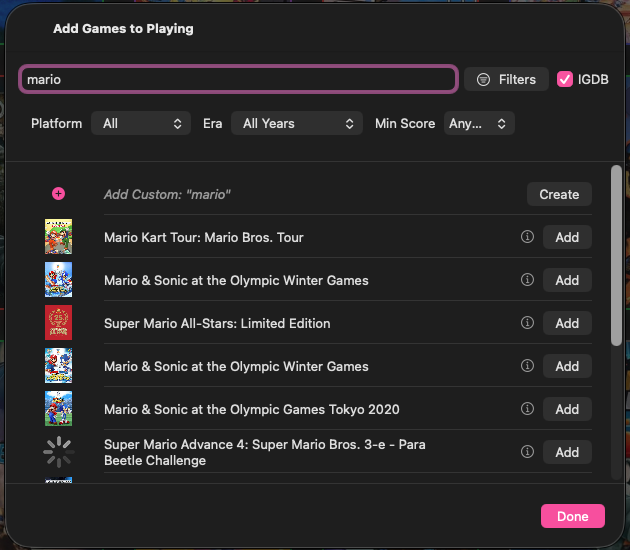Click Mario & Sonic Tokyo 2020 cover thumbnail
Viewport: 630px width, 550px height.
pos(59,409)
